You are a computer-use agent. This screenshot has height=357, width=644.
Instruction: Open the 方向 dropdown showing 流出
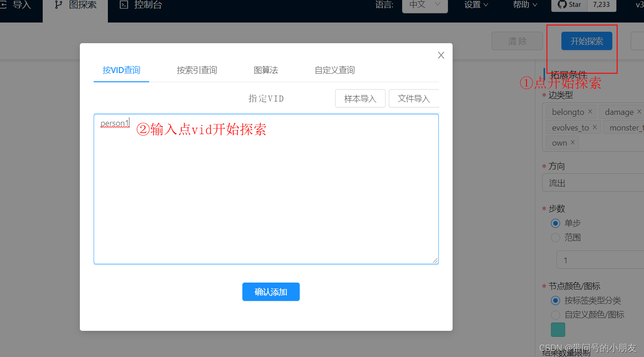(593, 183)
